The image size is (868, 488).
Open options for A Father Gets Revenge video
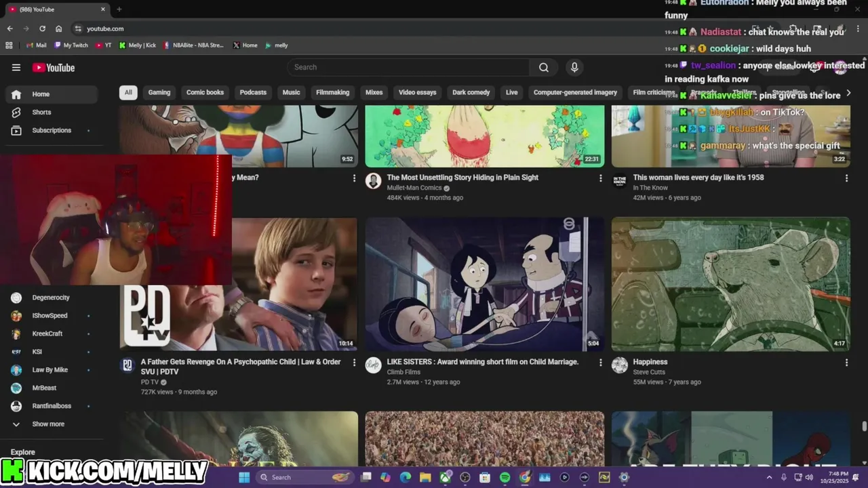pos(354,363)
